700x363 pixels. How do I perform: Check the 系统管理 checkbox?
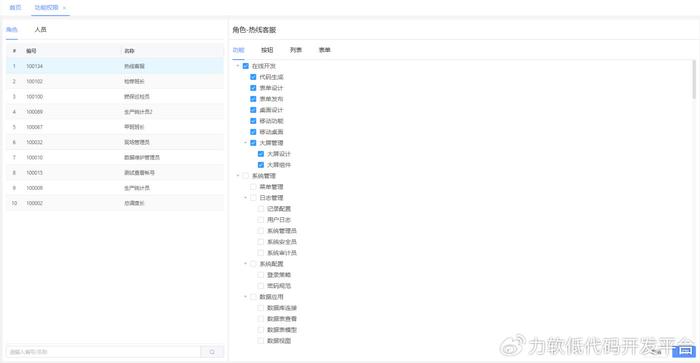246,176
